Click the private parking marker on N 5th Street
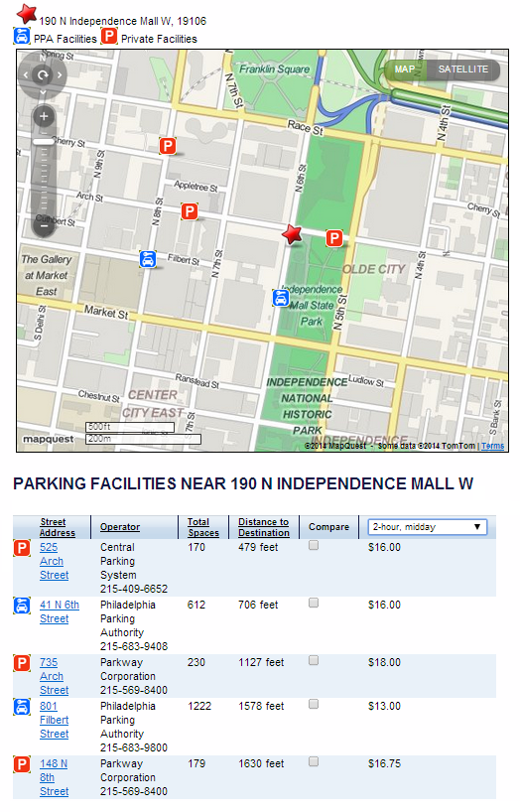520x812 pixels. (x=334, y=238)
